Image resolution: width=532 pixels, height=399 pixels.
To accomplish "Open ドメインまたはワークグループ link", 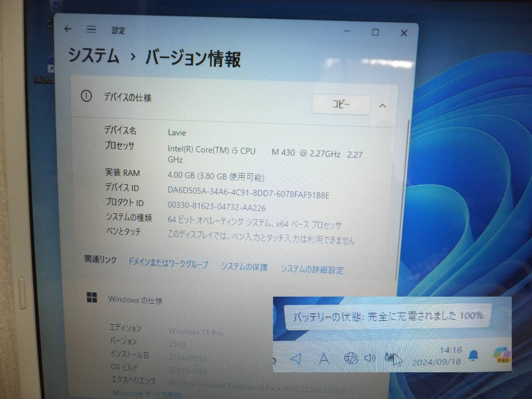I will [168, 264].
